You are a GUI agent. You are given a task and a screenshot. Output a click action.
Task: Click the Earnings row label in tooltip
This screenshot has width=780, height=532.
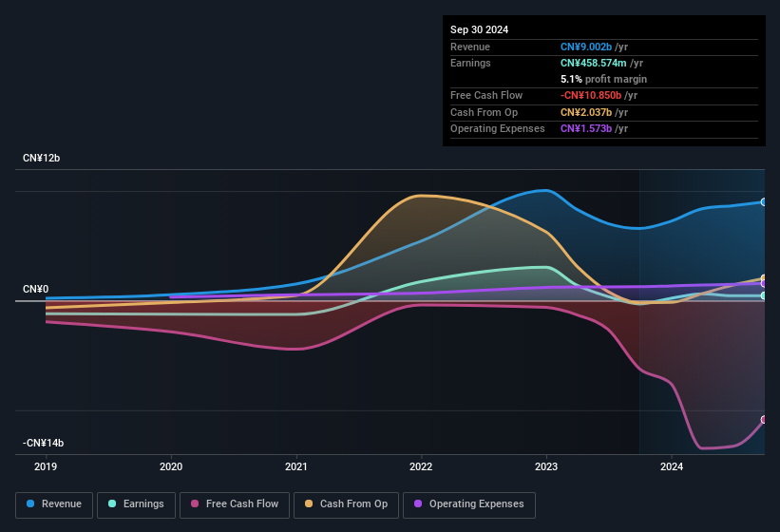coord(470,63)
